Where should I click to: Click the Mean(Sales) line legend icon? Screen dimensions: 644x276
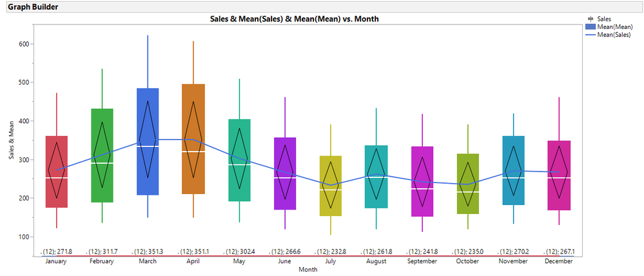(x=591, y=35)
